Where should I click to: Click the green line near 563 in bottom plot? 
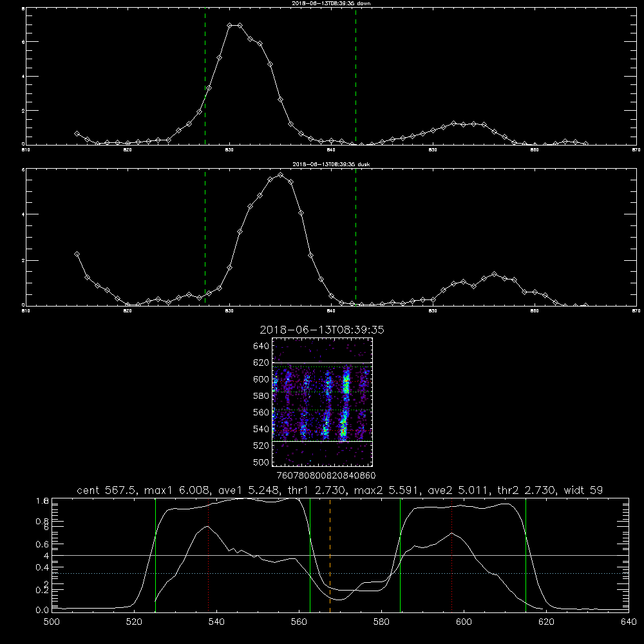pos(310,555)
